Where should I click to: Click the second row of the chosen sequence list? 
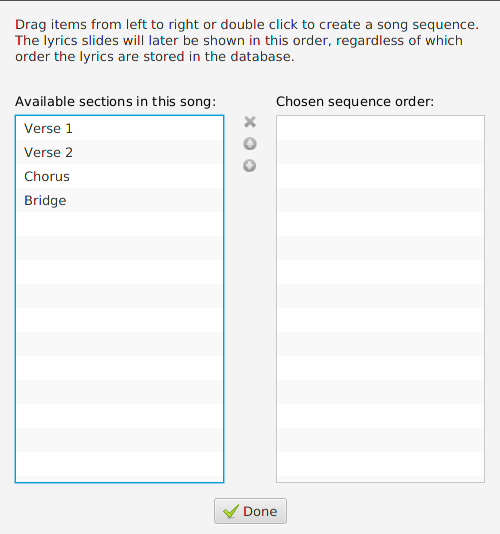point(380,152)
